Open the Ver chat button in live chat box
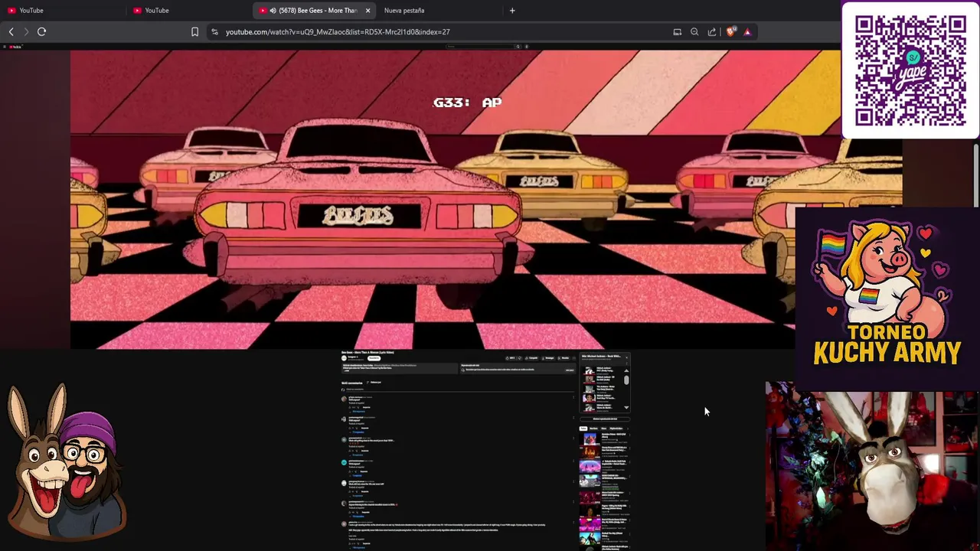 (570, 370)
